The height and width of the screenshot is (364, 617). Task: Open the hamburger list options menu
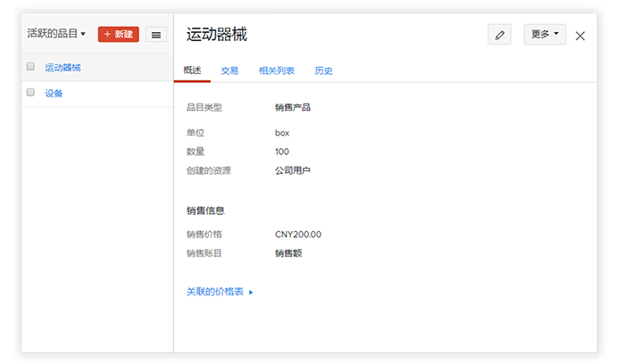coord(155,35)
